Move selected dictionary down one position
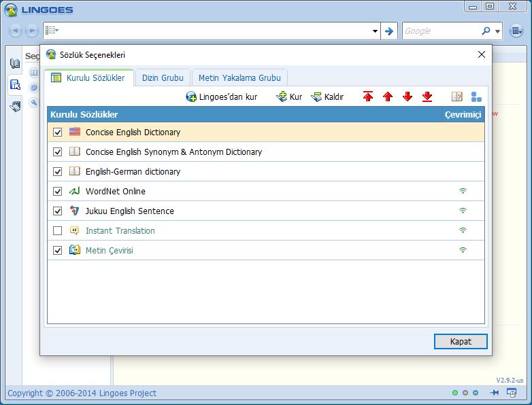 [408, 96]
